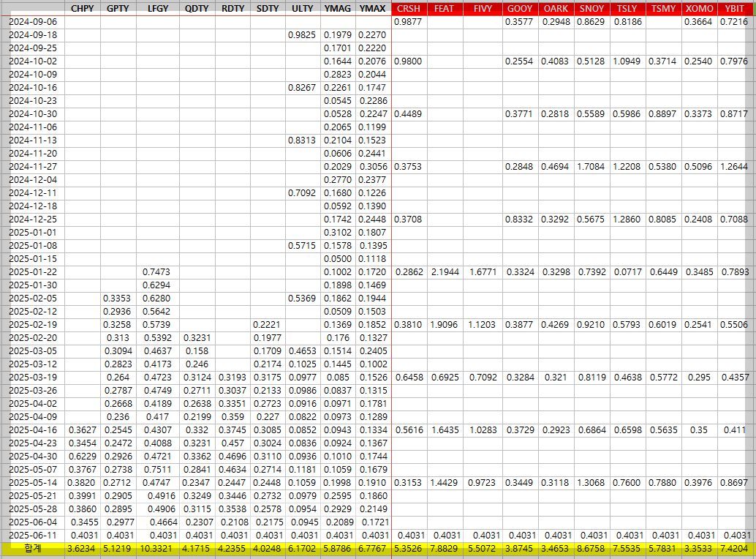Select the YMAG column header

[338, 8]
